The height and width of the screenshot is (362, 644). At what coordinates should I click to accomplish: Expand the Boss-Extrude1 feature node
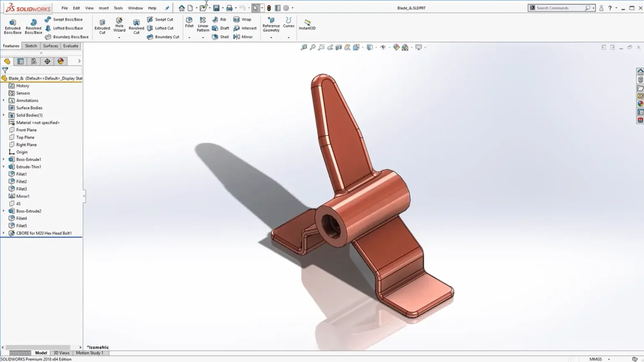[4, 159]
